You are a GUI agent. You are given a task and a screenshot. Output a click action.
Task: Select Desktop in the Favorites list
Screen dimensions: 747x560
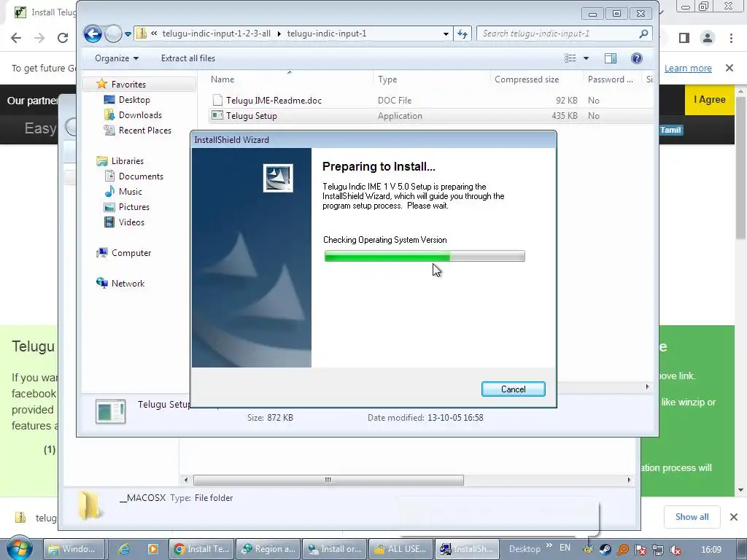(134, 99)
